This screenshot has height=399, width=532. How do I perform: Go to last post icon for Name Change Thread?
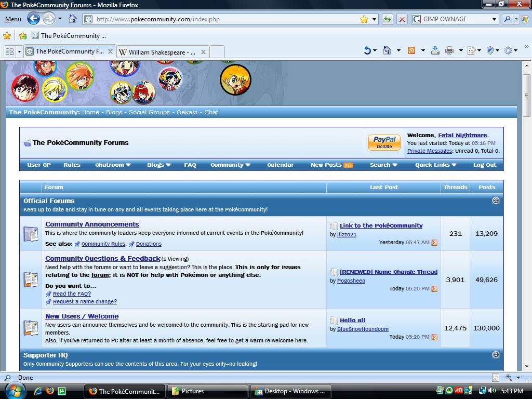pyautogui.click(x=434, y=289)
